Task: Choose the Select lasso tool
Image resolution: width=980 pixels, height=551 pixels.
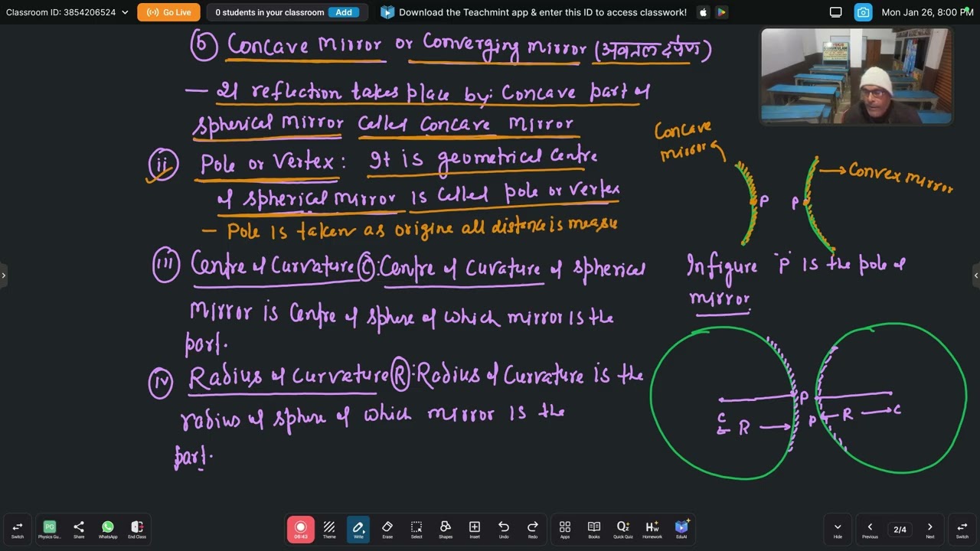Action: pyautogui.click(x=416, y=530)
